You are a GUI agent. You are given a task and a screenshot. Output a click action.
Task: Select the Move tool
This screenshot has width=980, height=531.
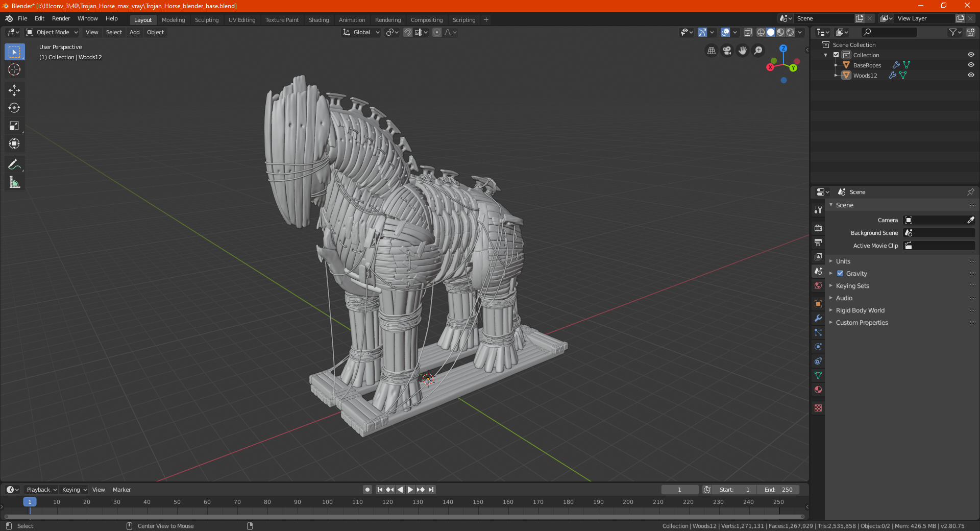(x=14, y=90)
